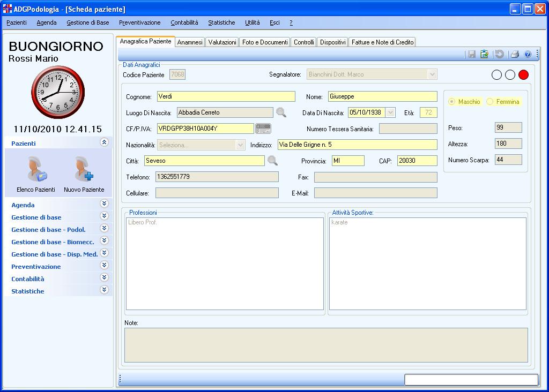Screen dimensions: 549x392
Task: Click magnifier icon next to Città field
Action: [x=272, y=161]
